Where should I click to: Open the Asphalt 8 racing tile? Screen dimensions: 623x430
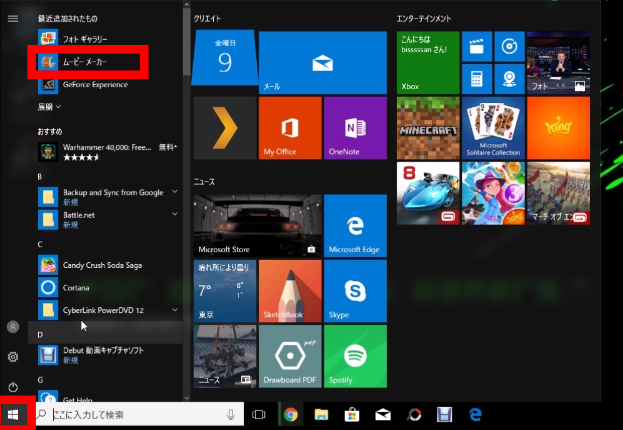(428, 193)
